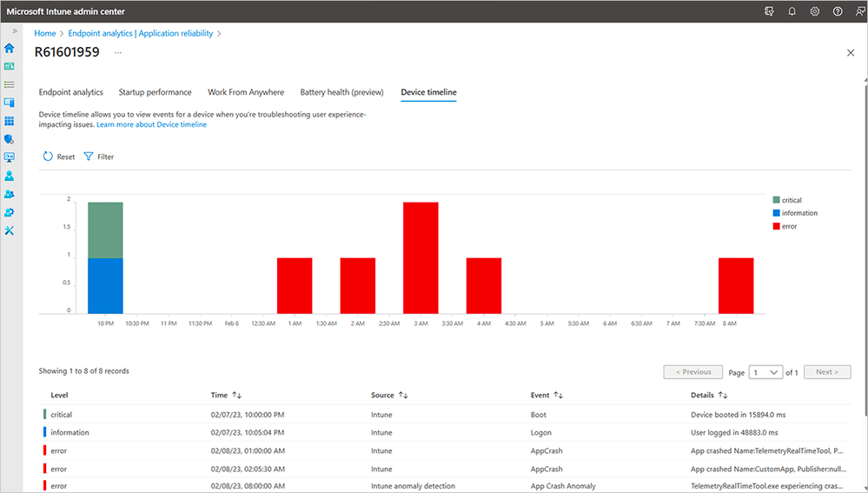The height and width of the screenshot is (493, 868).
Task: Open Devices from the left sidebar
Action: click(x=10, y=103)
